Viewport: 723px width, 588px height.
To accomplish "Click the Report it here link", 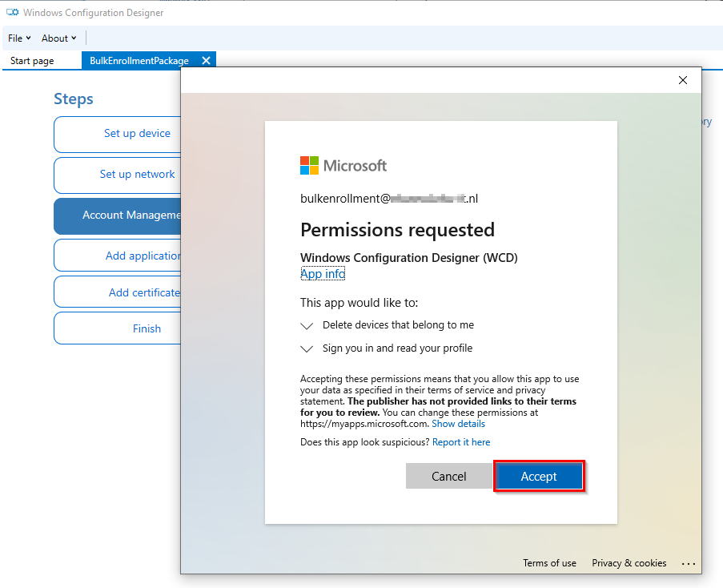I will coord(461,442).
